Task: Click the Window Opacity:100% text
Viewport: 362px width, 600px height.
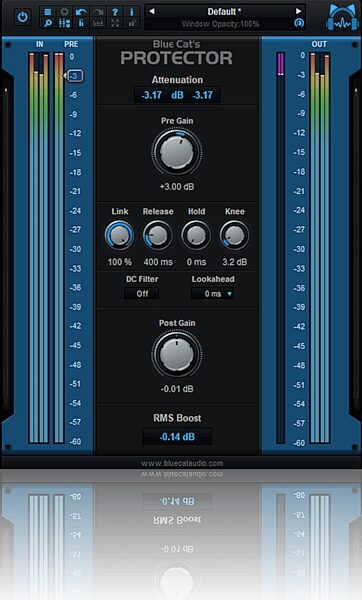Action: (x=220, y=24)
